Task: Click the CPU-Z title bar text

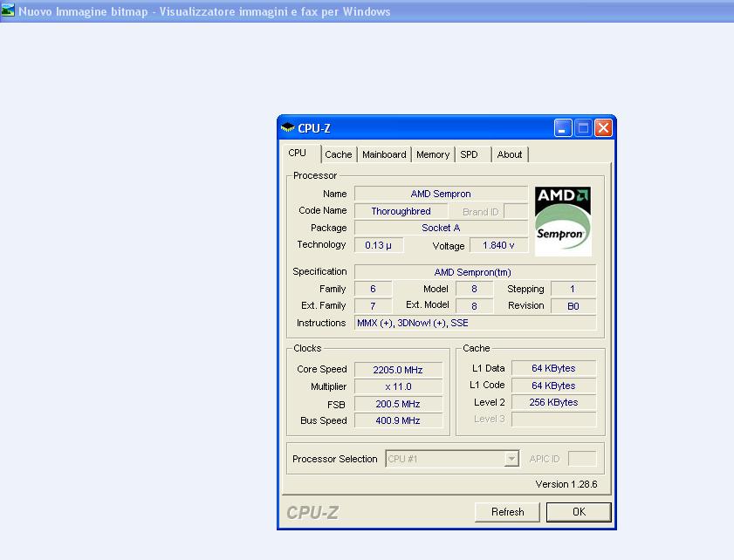Action: click(x=314, y=128)
